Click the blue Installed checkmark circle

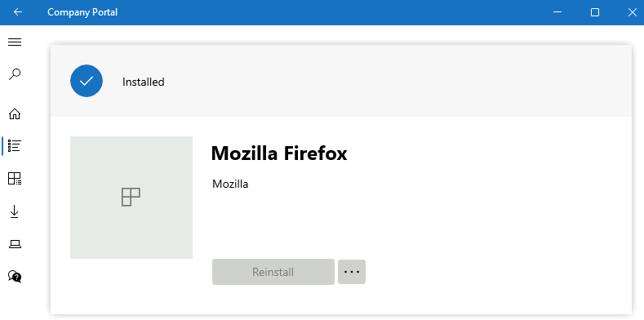pyautogui.click(x=87, y=81)
